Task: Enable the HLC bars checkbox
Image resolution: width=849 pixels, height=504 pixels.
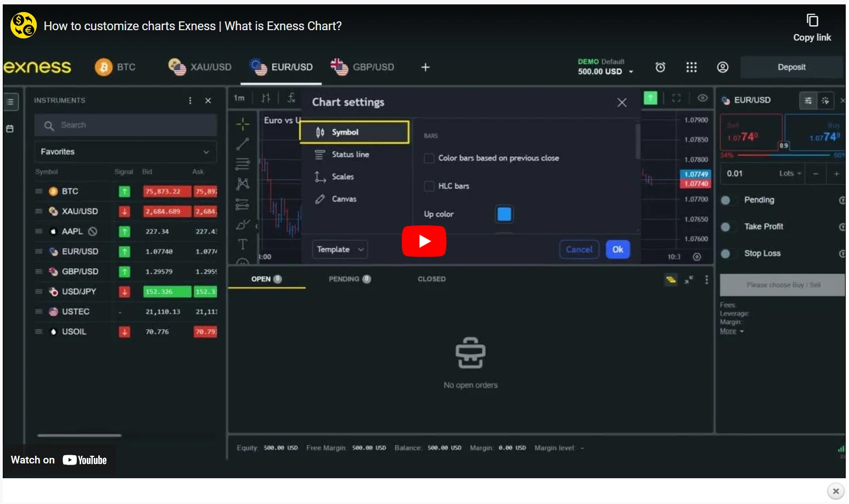Action: 429,186
